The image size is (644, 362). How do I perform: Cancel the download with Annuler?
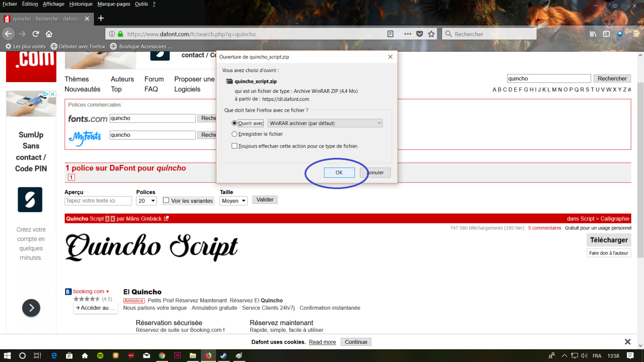[x=375, y=173]
